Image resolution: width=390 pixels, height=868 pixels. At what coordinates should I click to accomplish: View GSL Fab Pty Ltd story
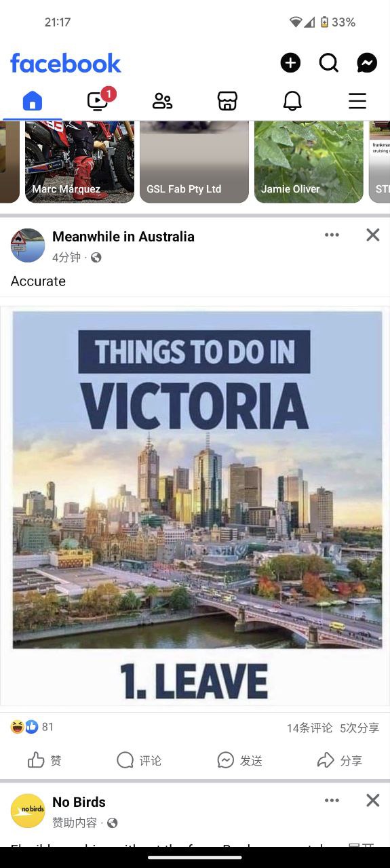[x=194, y=162]
